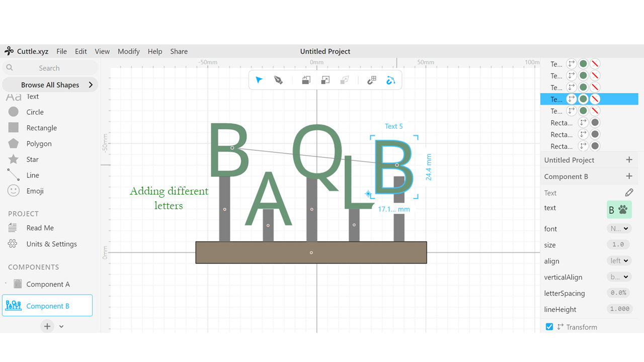This screenshot has height=362, width=644.
Task: Click the Text 5 selection label
Action: 393,126
